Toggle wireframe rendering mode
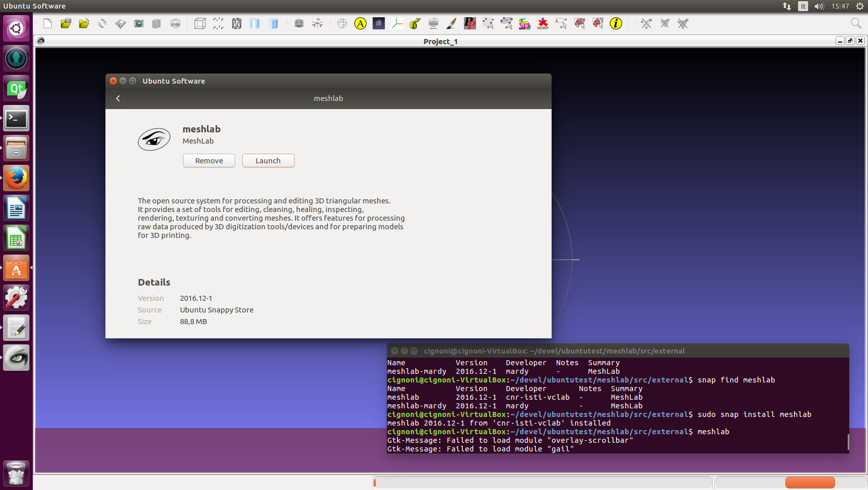 (237, 23)
